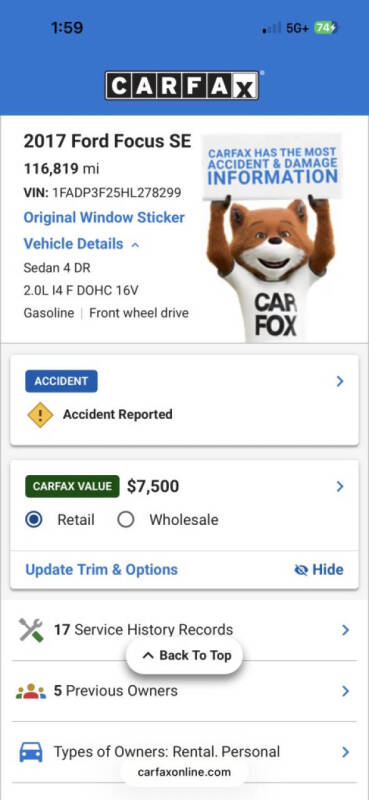Hide the CARFAX value with eye icon
The image size is (369, 800).
[x=319, y=570]
